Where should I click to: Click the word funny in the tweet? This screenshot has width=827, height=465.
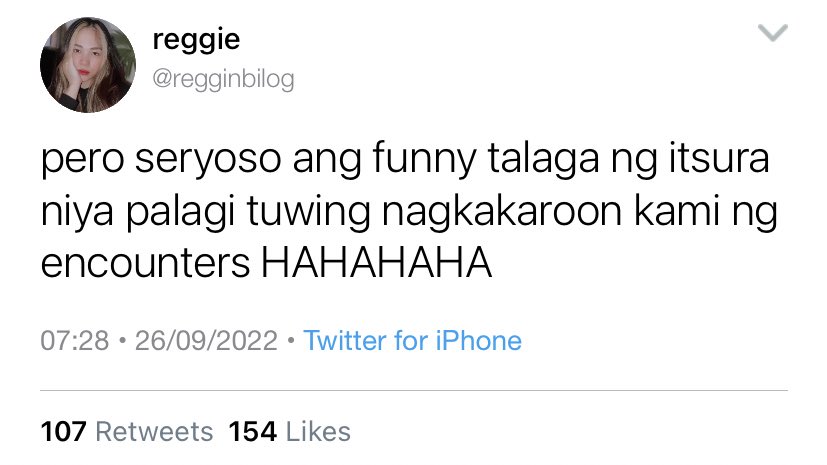tap(424, 159)
